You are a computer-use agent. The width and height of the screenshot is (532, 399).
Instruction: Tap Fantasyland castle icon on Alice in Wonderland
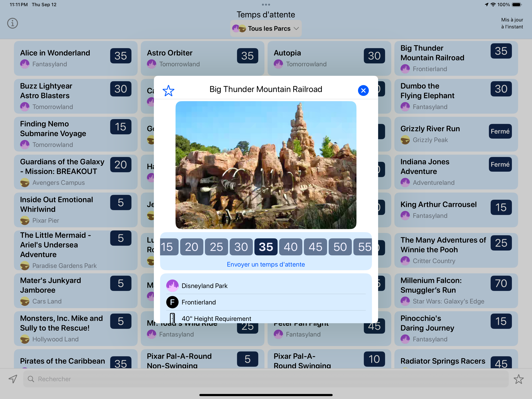click(25, 64)
